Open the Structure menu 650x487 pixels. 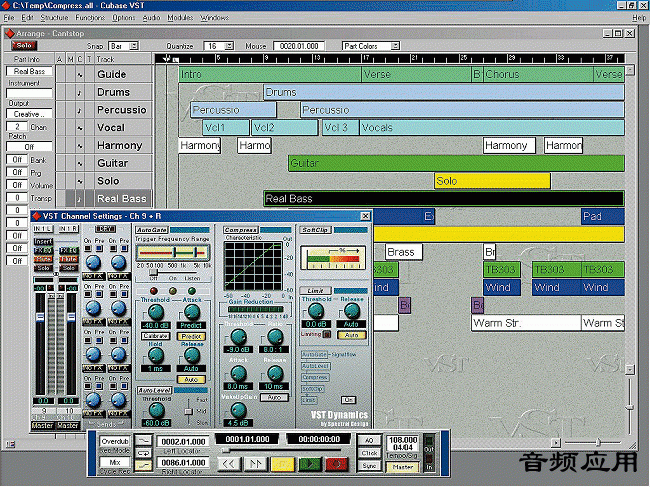[x=54, y=18]
